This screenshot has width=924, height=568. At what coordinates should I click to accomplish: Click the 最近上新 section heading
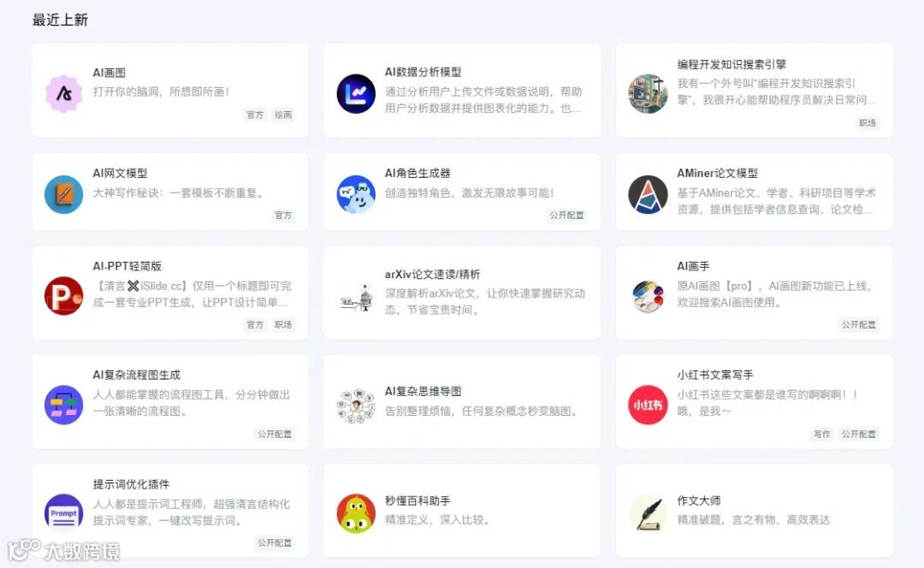point(60,20)
